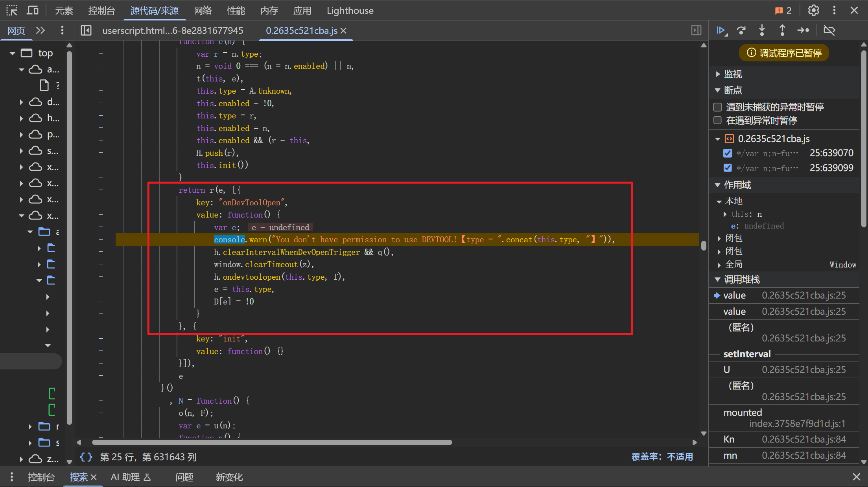Click horizontal scrollbar of code editor
This screenshot has height=487, width=868.
coord(271,442)
